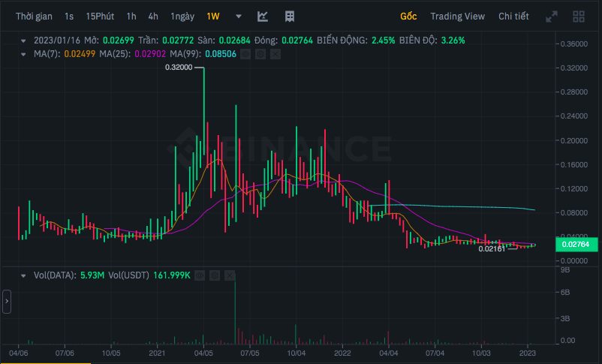Open the technical indicators chart icon
Screen dimensions: 602x364
click(x=263, y=17)
